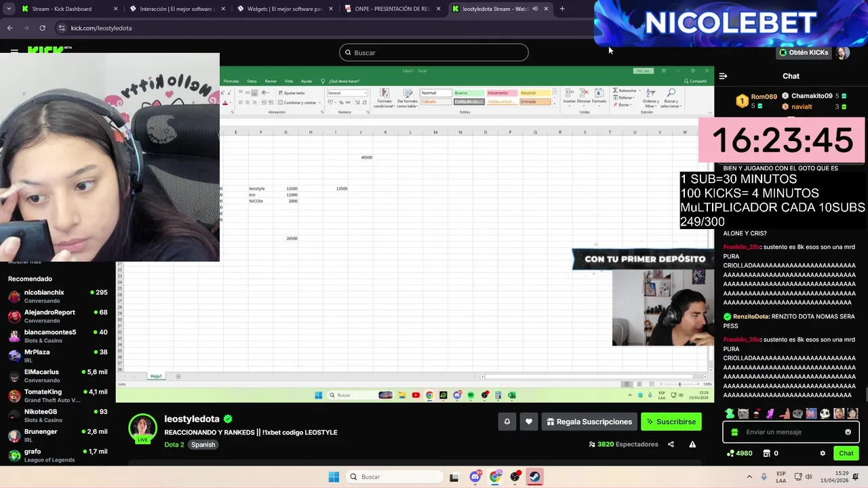
Task: Open the Kick shop store icon
Action: [x=767, y=453]
